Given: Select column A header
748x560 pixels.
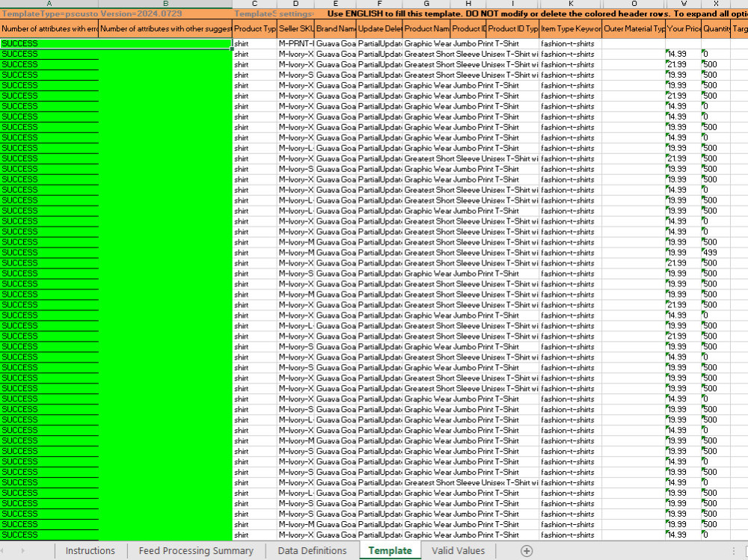Looking at the screenshot, I should tap(49, 4).
